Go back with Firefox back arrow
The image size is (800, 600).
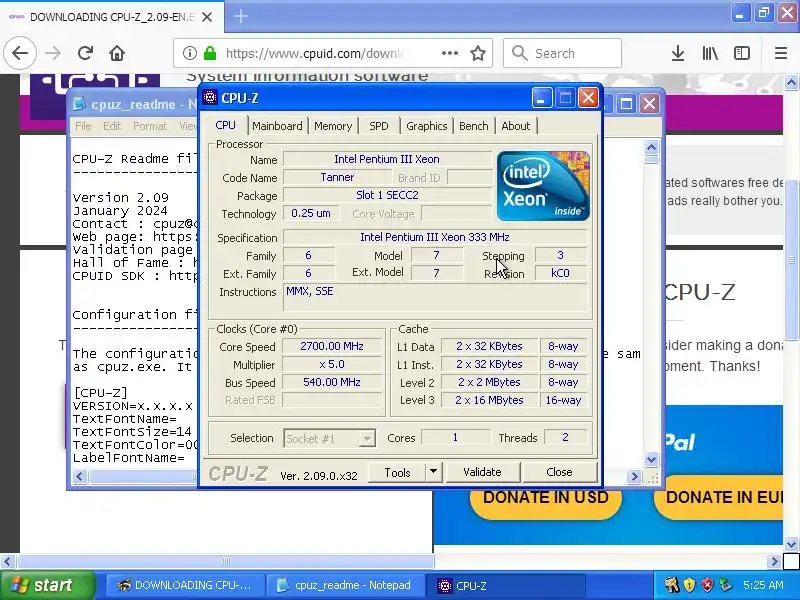[x=20, y=53]
